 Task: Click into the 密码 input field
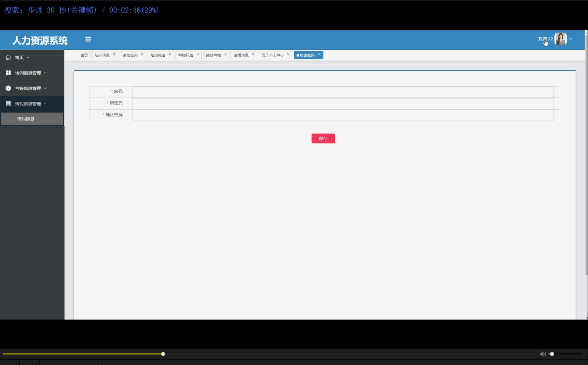tap(343, 92)
